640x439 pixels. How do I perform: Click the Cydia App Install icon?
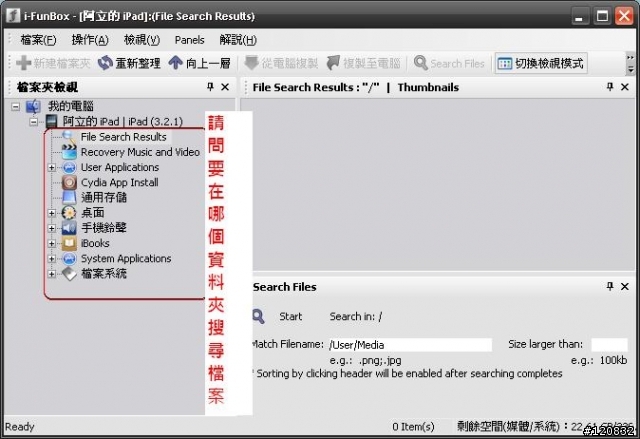pyautogui.click(x=69, y=182)
